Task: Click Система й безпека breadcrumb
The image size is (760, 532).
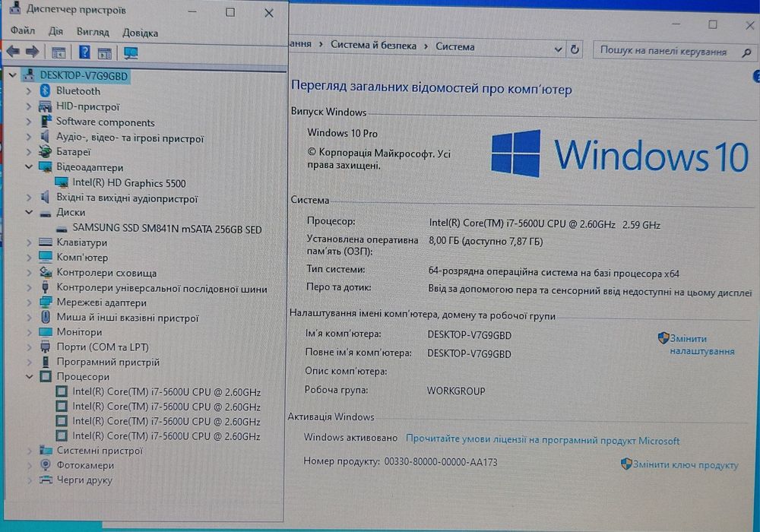Action: pyautogui.click(x=373, y=45)
